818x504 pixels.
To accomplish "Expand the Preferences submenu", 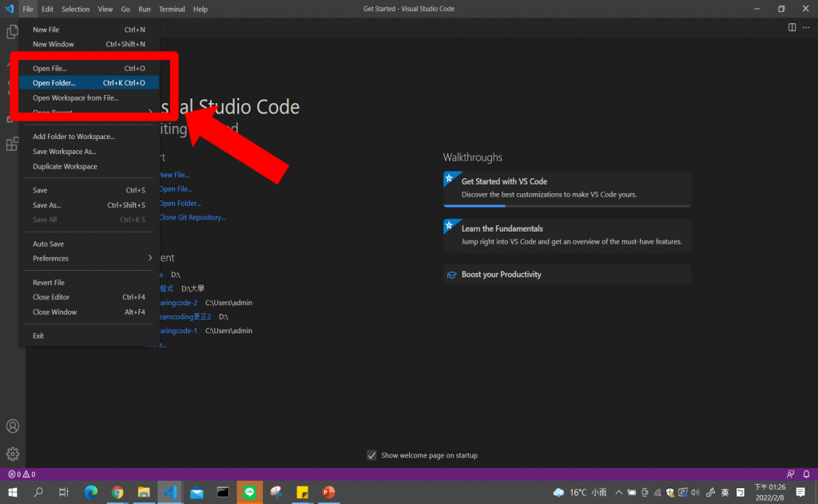I will [x=89, y=258].
